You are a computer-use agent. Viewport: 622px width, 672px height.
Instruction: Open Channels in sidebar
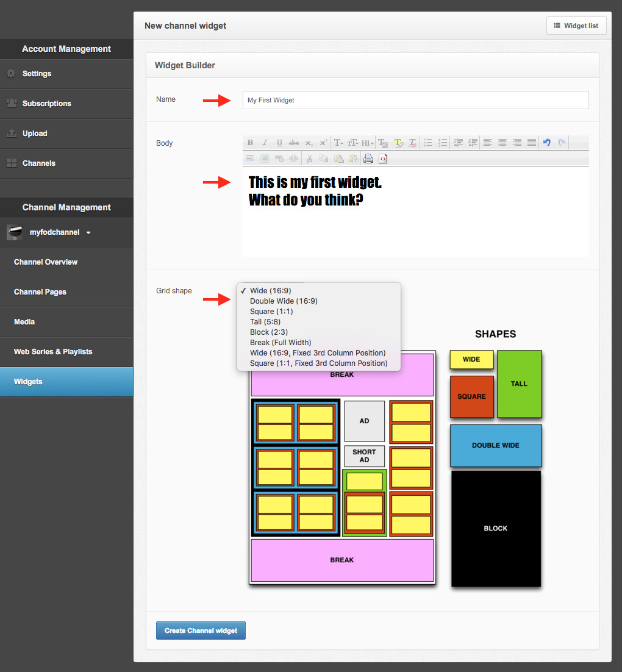point(66,163)
